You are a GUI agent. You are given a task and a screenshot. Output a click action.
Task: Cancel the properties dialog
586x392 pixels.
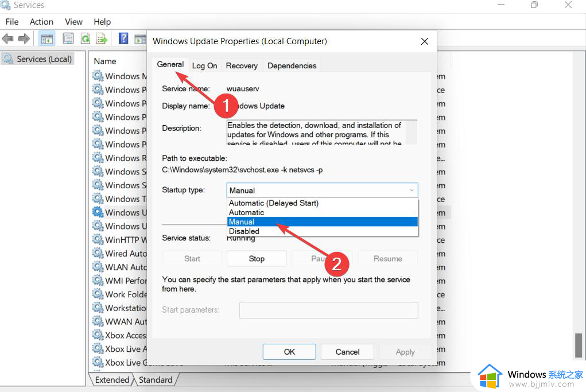coord(347,352)
